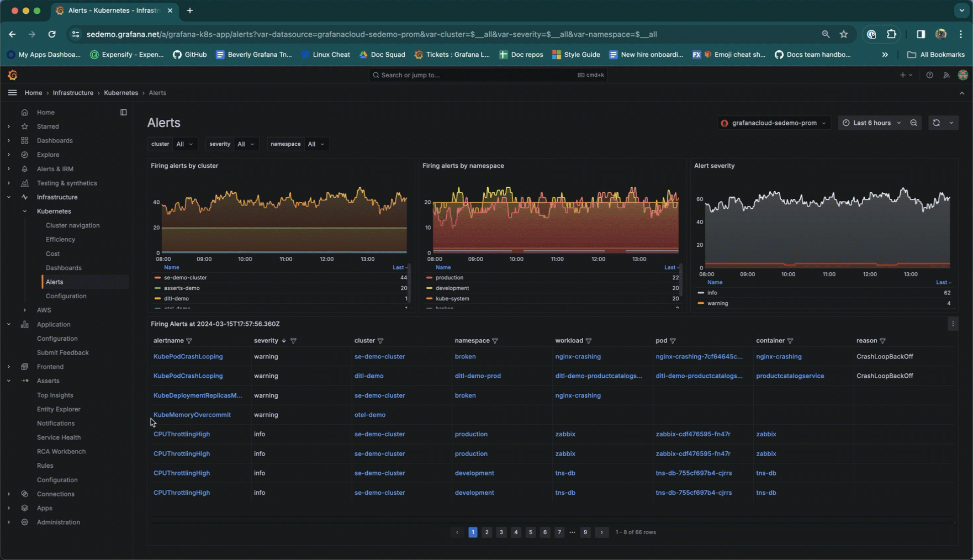Select Efficiency under Kubernetes
Viewport: 973px width, 560px height.
[60, 240]
